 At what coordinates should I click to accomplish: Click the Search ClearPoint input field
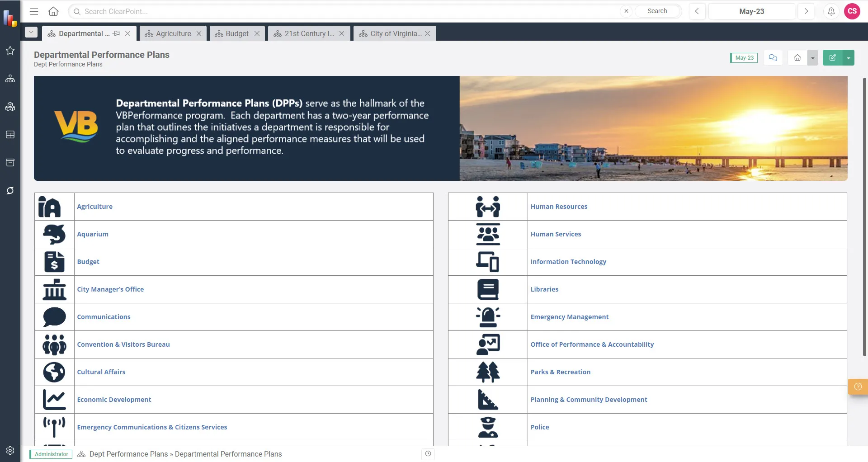[344, 11]
